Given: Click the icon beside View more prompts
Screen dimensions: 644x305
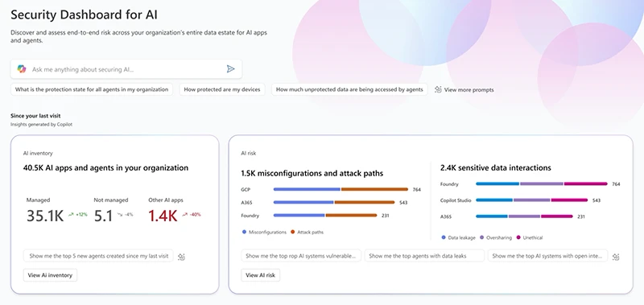Looking at the screenshot, I should 438,89.
